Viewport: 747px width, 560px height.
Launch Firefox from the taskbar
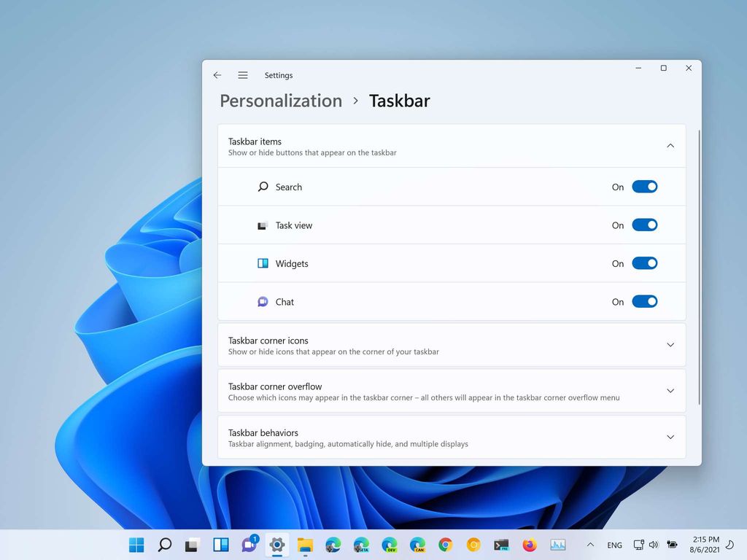[529, 545]
